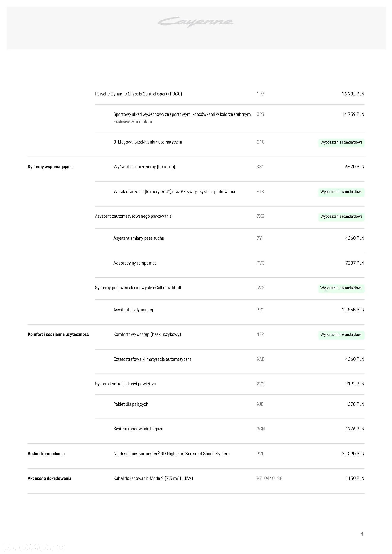Select Asystent zautomatyzowanego parkowania row
The height and width of the screenshot is (554, 392).
pos(230,216)
